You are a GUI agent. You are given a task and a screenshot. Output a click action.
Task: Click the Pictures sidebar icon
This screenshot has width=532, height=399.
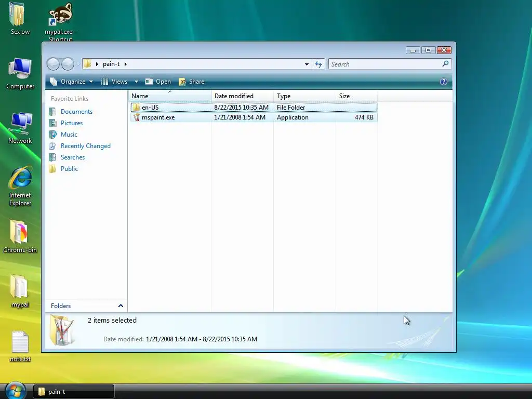[x=52, y=123]
